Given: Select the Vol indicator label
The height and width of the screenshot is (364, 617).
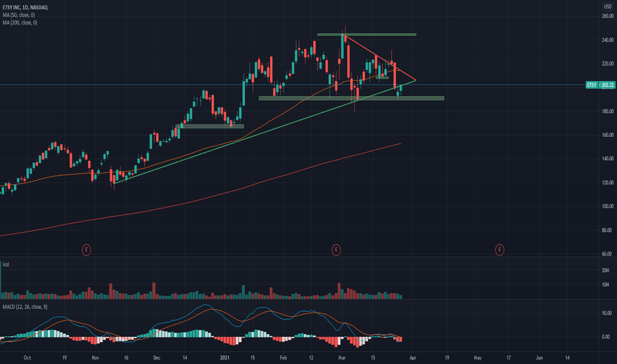Looking at the screenshot, I should point(5,265).
